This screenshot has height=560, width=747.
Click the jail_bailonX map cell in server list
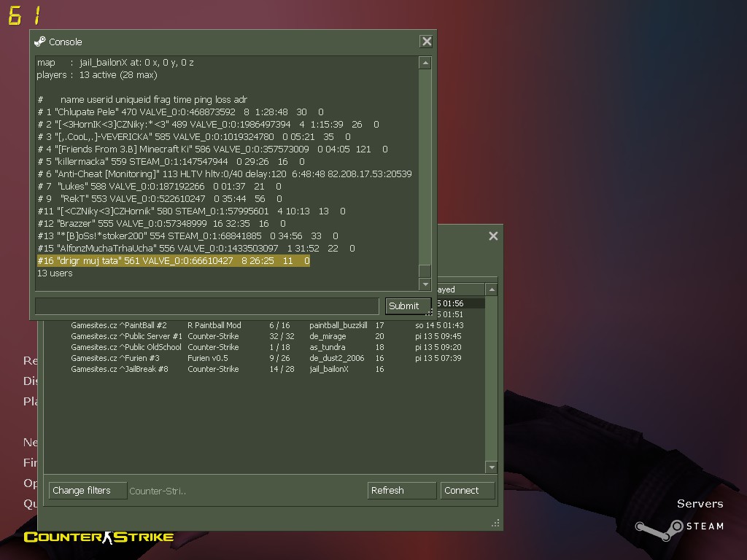329,370
